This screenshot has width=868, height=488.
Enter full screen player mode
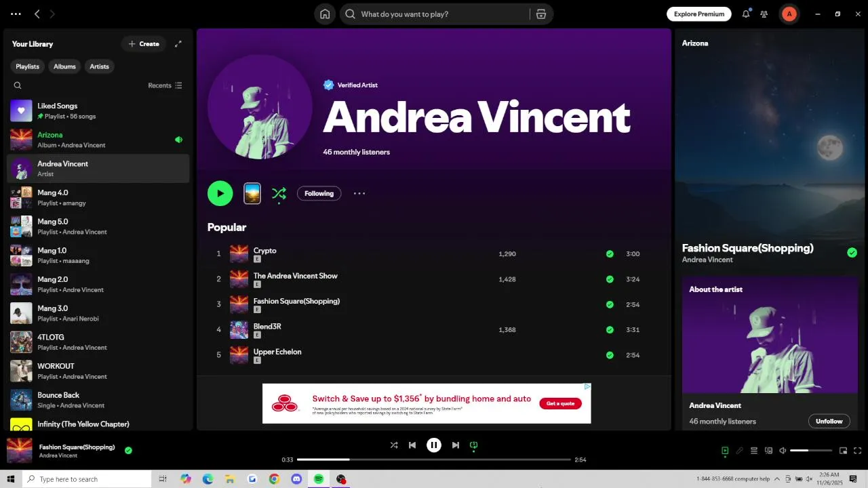point(858,451)
